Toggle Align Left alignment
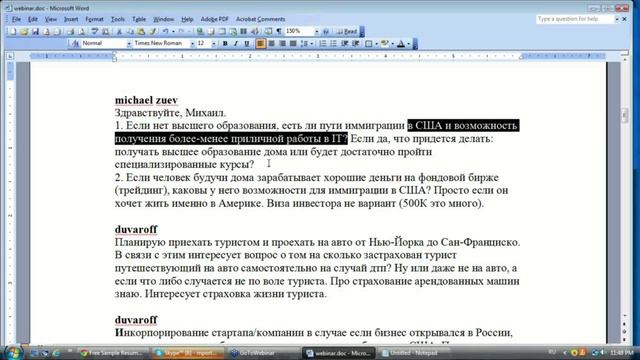 [260, 43]
